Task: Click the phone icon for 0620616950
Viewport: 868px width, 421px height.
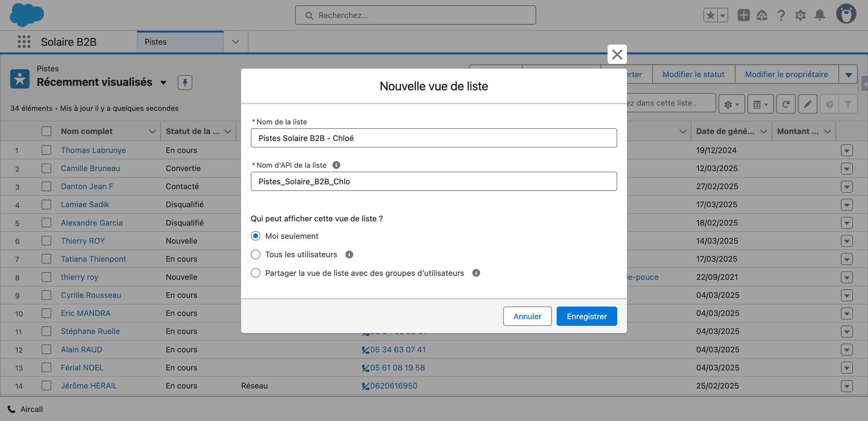Action: tap(366, 386)
